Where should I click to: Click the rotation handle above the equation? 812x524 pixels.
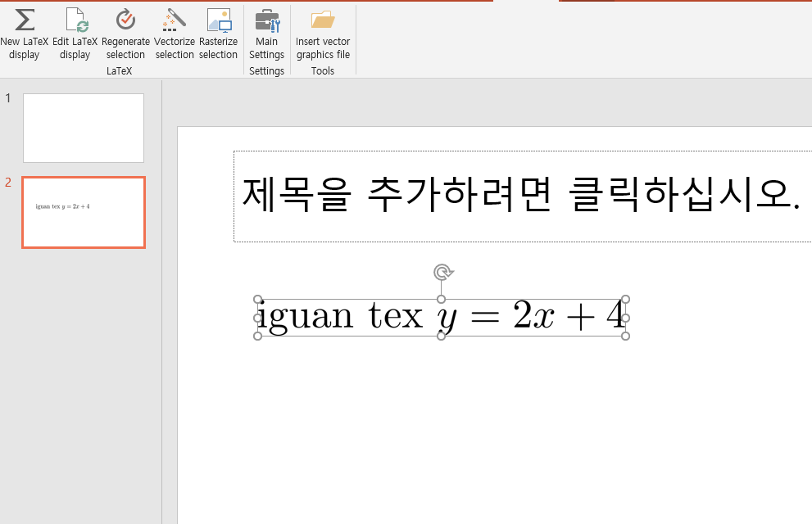[x=442, y=272]
